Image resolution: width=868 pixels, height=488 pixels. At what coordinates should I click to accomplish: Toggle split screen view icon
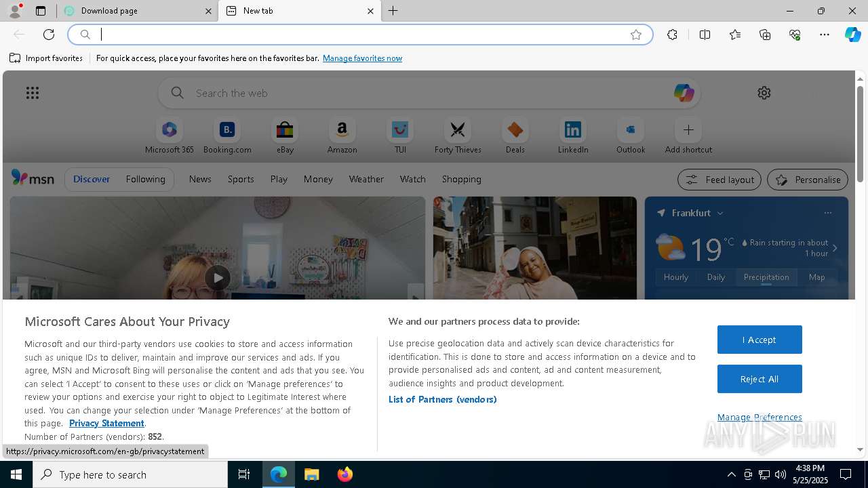tap(705, 35)
